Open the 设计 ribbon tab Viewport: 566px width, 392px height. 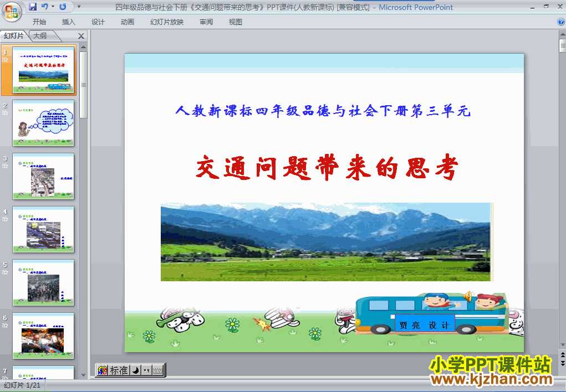tap(98, 22)
